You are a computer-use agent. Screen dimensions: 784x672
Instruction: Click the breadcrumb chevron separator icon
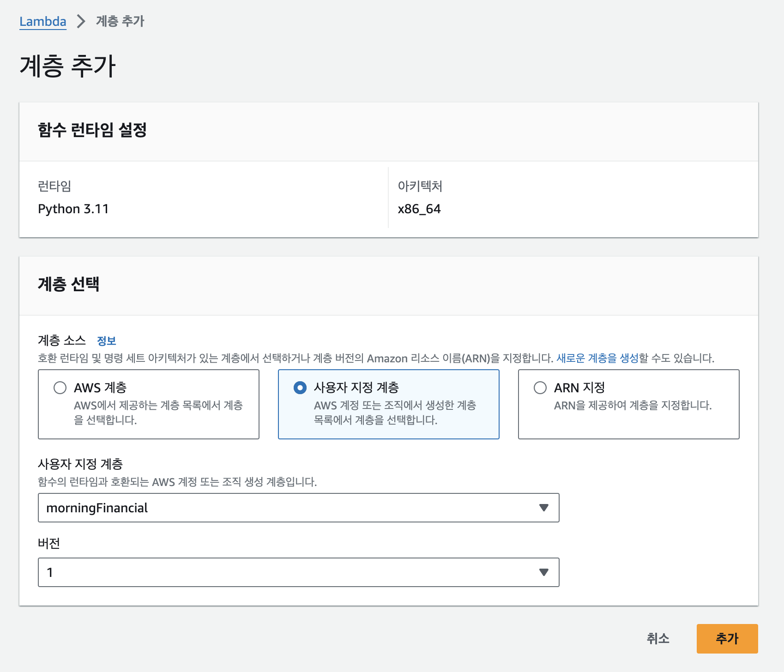(x=81, y=21)
